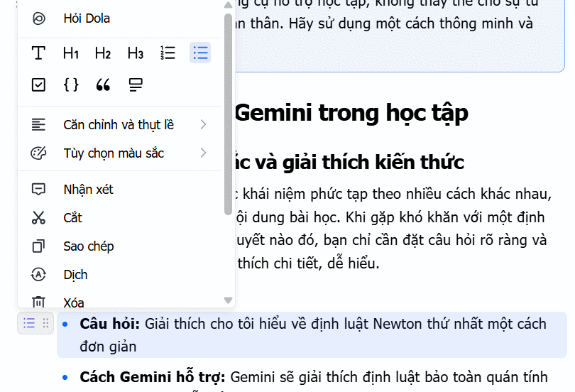Click the palette icon beside Tùy chọn màu sắc

[38, 153]
